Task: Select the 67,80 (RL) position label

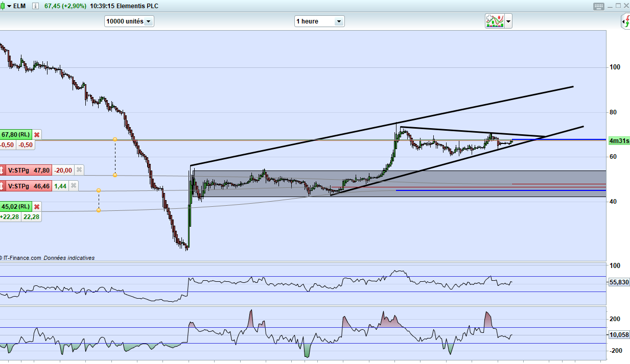Action: (x=16, y=135)
